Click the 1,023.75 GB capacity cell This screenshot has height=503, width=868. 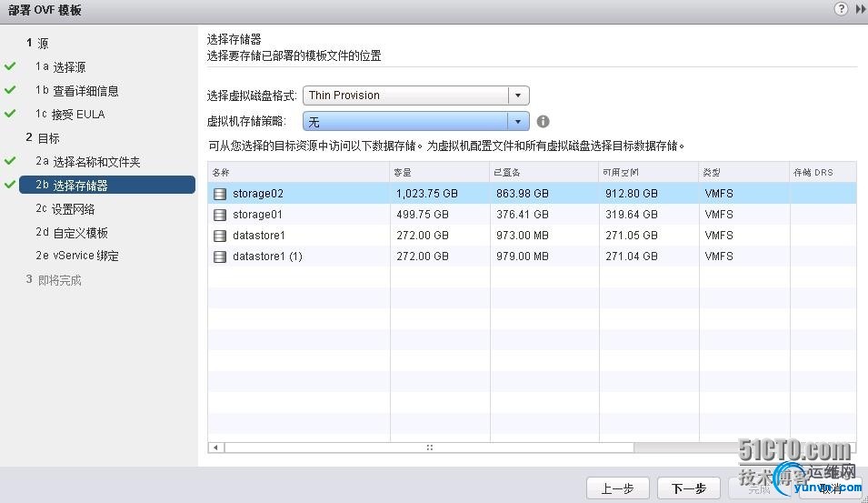[427, 194]
